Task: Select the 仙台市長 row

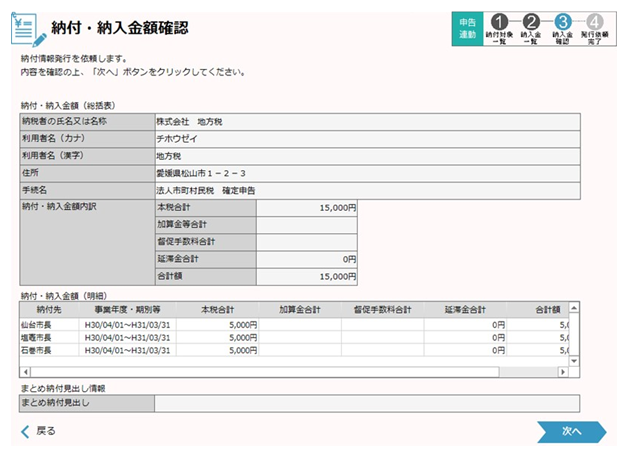Action: (295, 325)
